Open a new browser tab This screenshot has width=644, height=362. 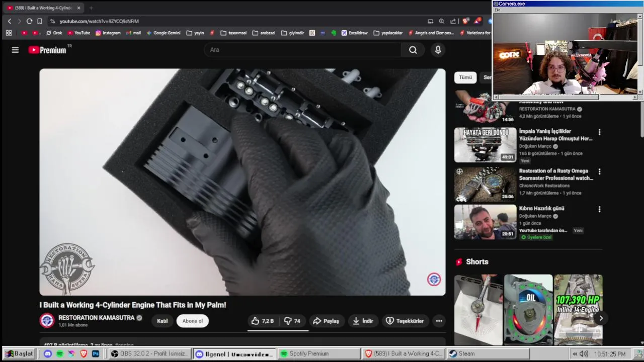pyautogui.click(x=91, y=8)
